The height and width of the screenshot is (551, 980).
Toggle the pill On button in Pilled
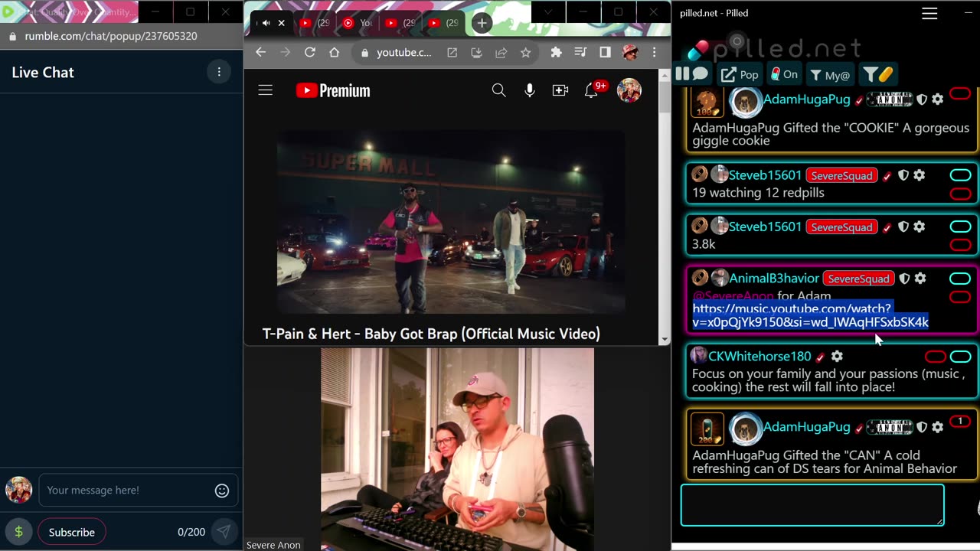pos(785,74)
